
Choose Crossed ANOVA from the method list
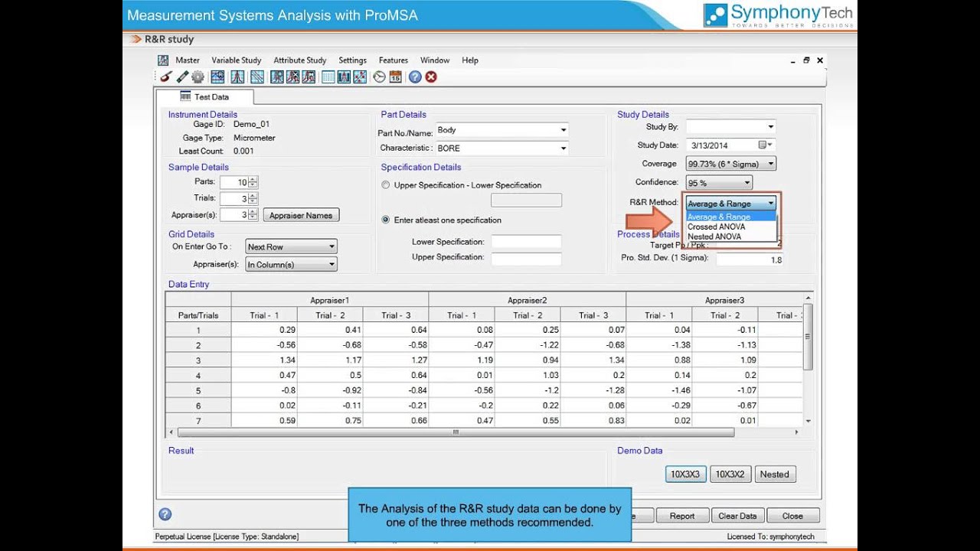click(x=731, y=227)
